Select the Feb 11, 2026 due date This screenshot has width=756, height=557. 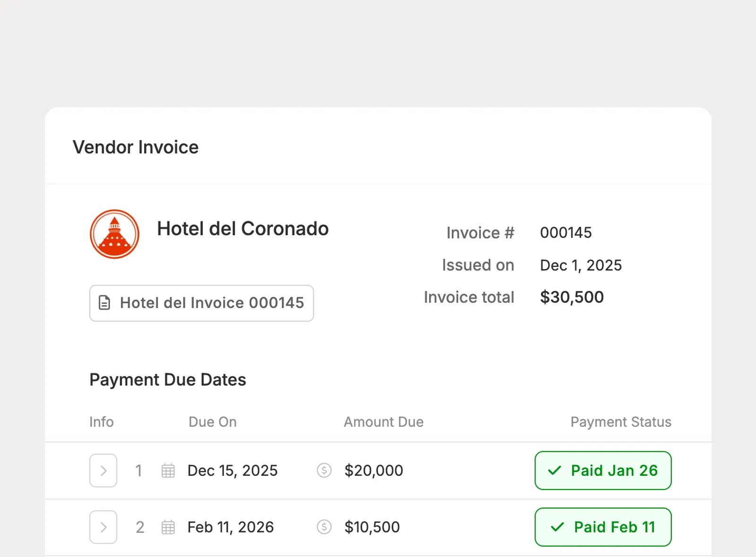coord(231,527)
